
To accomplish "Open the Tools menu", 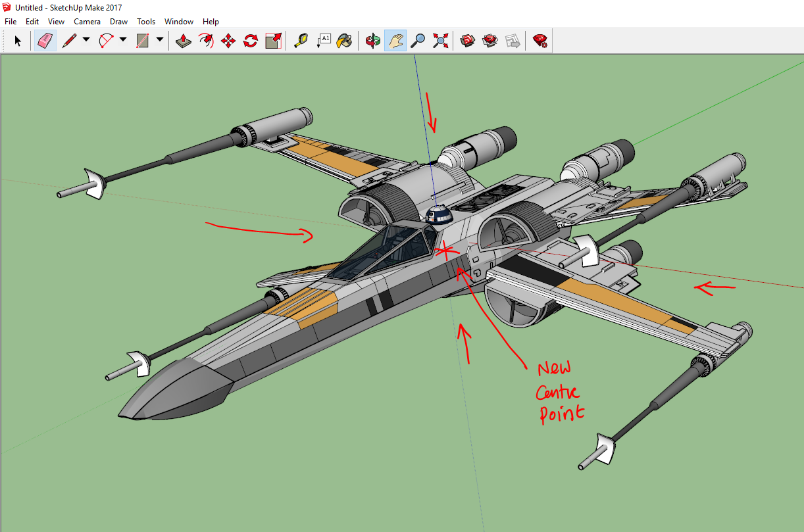I will pos(146,21).
